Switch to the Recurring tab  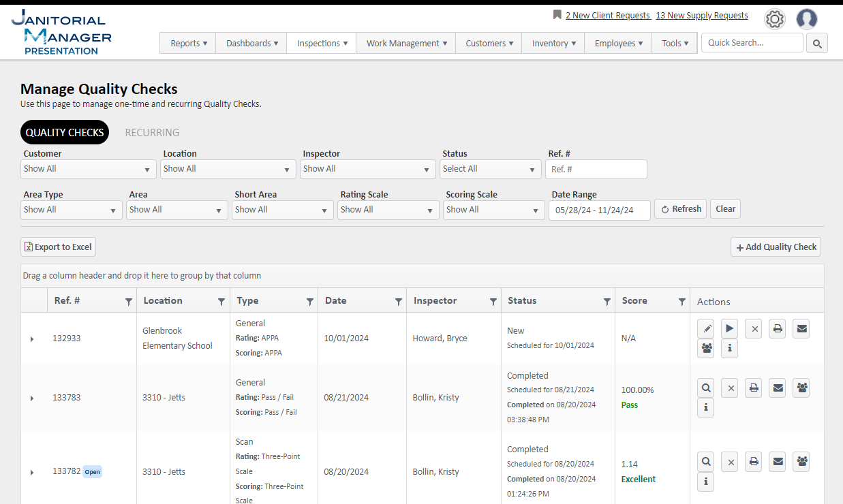(152, 133)
